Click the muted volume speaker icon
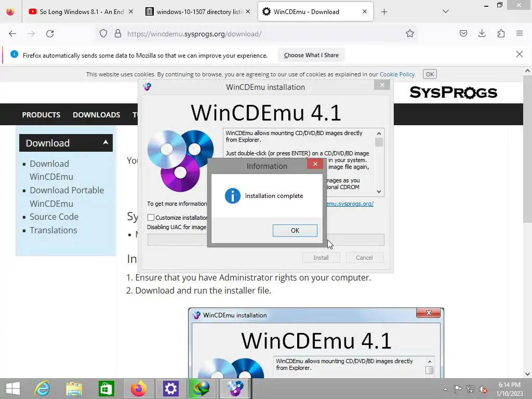The height and width of the screenshot is (399, 532). click(x=483, y=389)
